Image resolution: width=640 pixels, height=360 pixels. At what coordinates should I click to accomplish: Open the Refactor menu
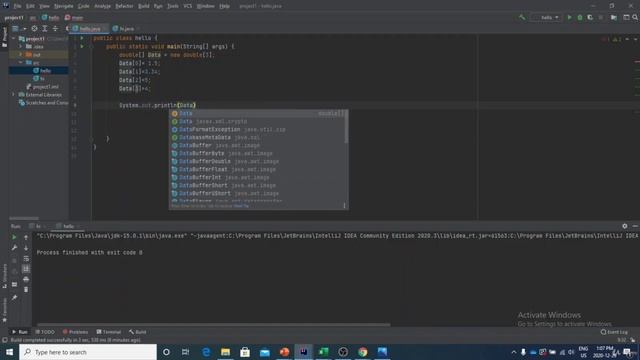click(x=124, y=6)
